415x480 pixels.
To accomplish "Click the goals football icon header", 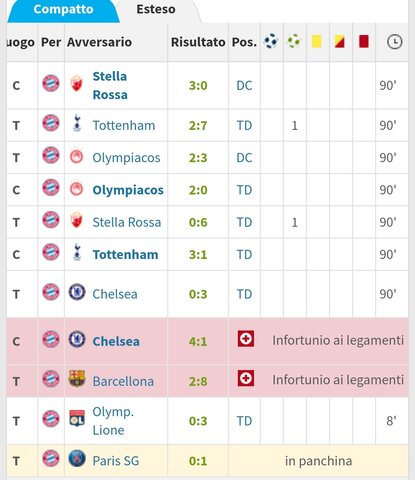I will [x=271, y=41].
